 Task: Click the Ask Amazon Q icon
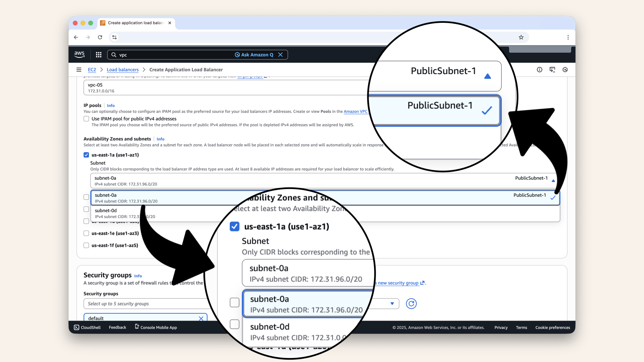(x=237, y=55)
